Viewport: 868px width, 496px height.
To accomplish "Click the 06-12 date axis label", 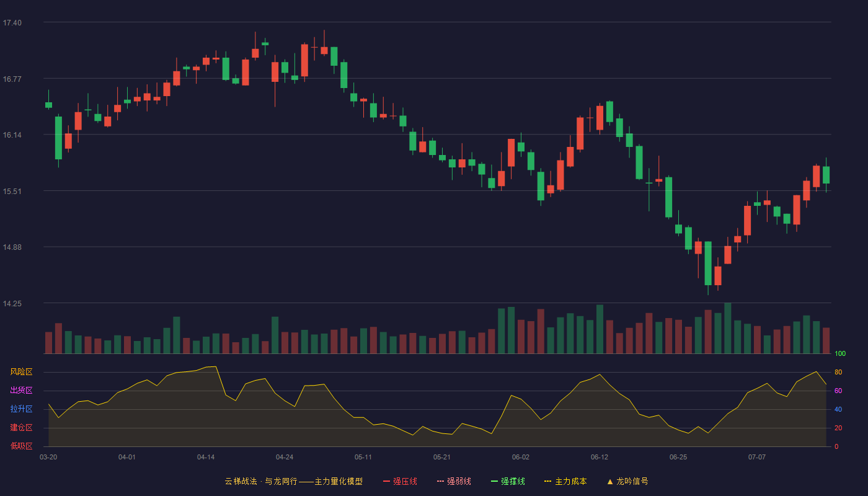I will click(x=600, y=457).
